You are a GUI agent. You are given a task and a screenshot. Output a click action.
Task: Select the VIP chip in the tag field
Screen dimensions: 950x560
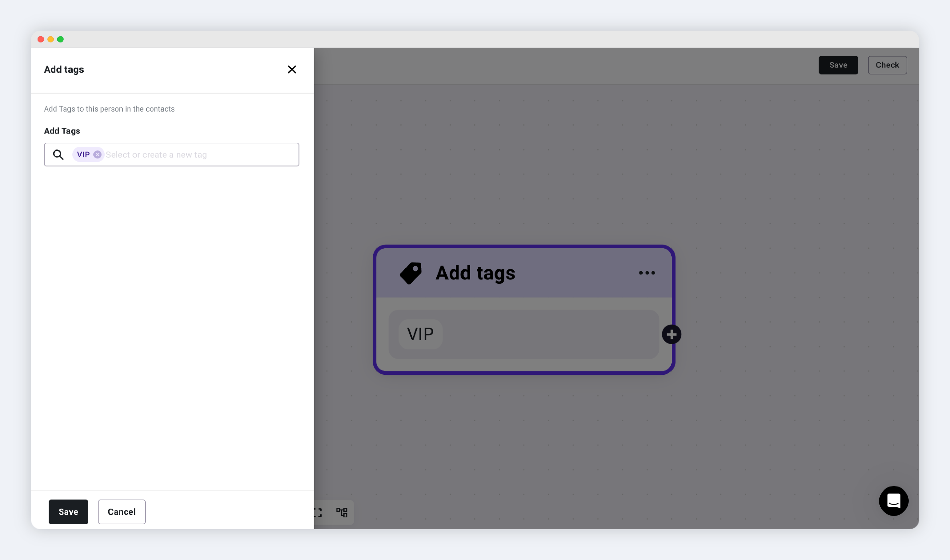coord(83,155)
